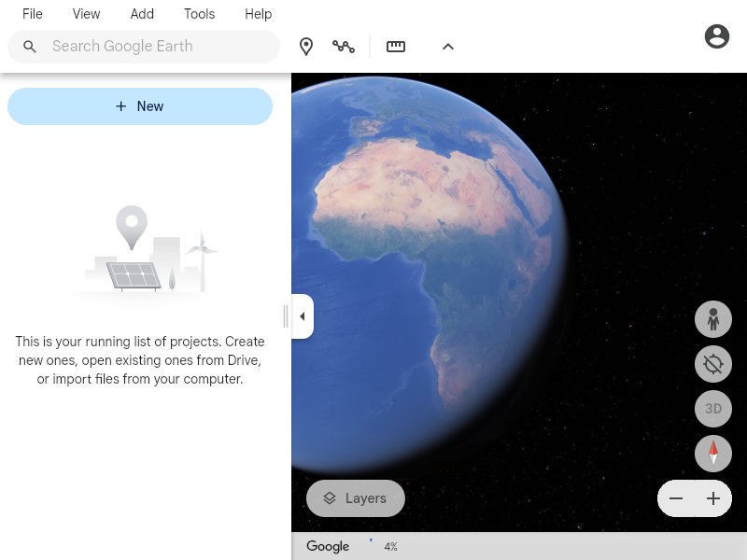Enter Street View with pegman icon

click(712, 319)
